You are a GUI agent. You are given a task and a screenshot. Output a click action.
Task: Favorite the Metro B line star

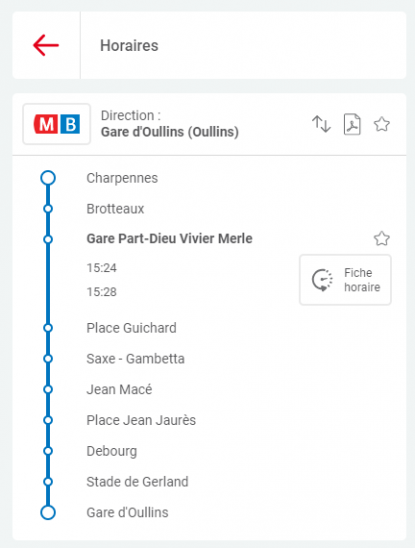click(382, 124)
